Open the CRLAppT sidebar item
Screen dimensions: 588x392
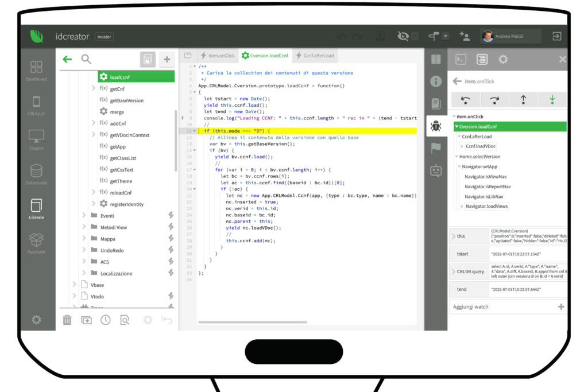point(36,105)
